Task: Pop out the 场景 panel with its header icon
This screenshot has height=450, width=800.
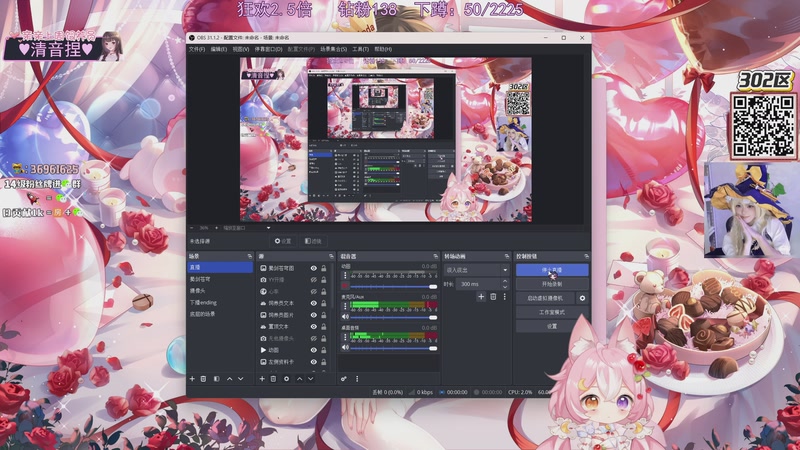Action: [249, 256]
